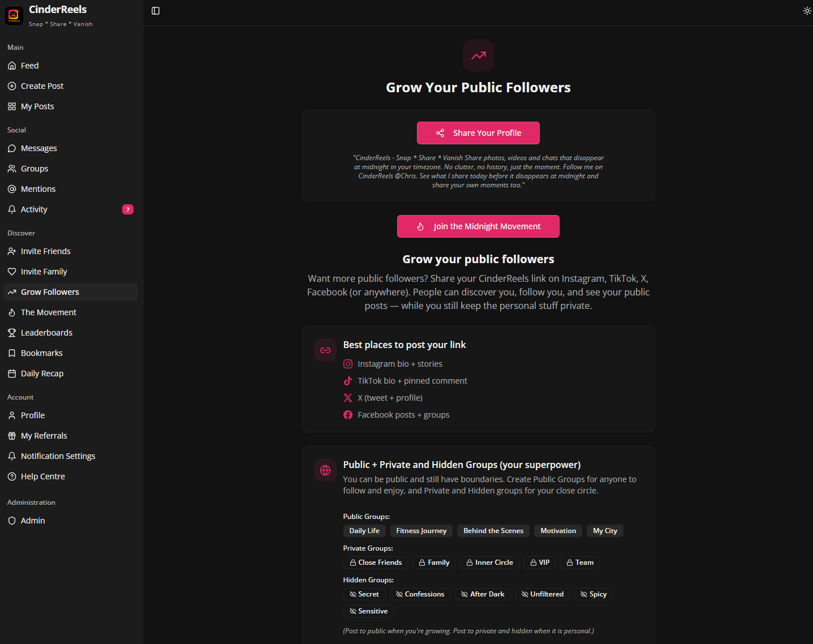The width and height of the screenshot is (813, 644).
Task: Choose the Team private group chip
Action: click(x=580, y=563)
